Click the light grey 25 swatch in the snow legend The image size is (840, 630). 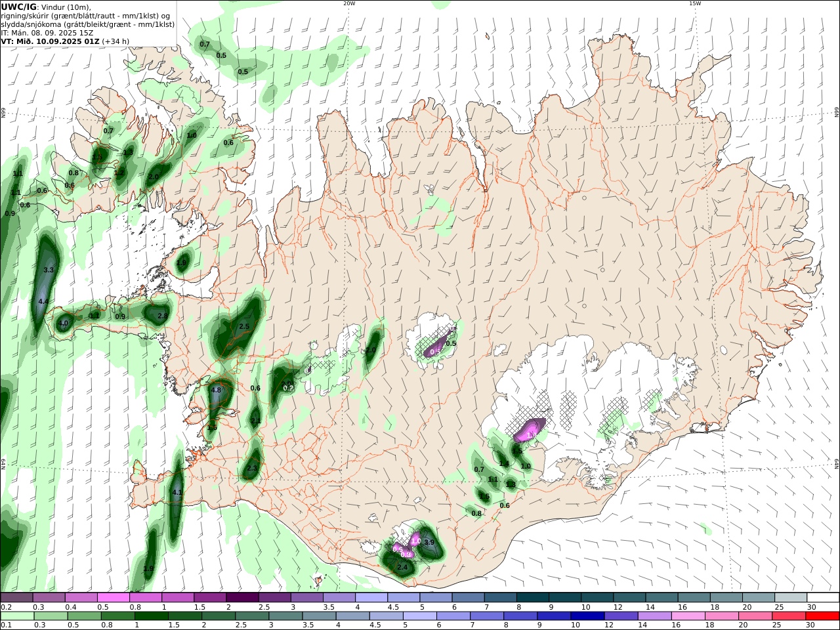pyautogui.click(x=790, y=598)
